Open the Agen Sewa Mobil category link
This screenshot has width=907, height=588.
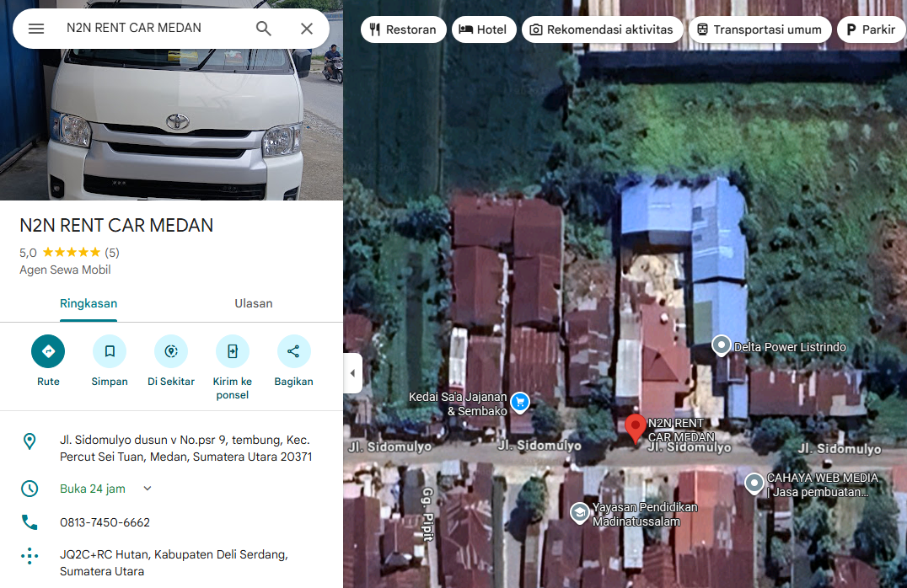click(65, 270)
